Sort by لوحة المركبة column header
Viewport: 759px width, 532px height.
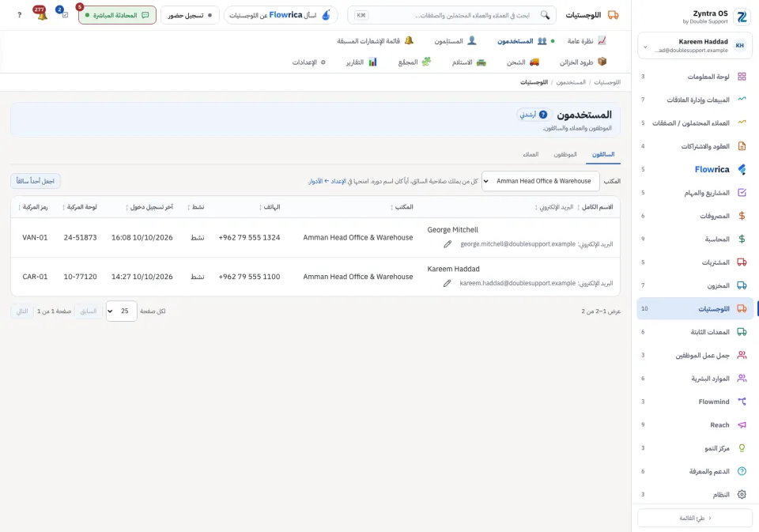(x=80, y=207)
